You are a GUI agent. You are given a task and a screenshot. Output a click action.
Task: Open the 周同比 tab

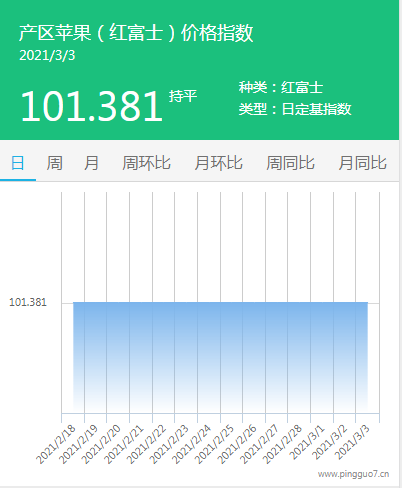[290, 163]
